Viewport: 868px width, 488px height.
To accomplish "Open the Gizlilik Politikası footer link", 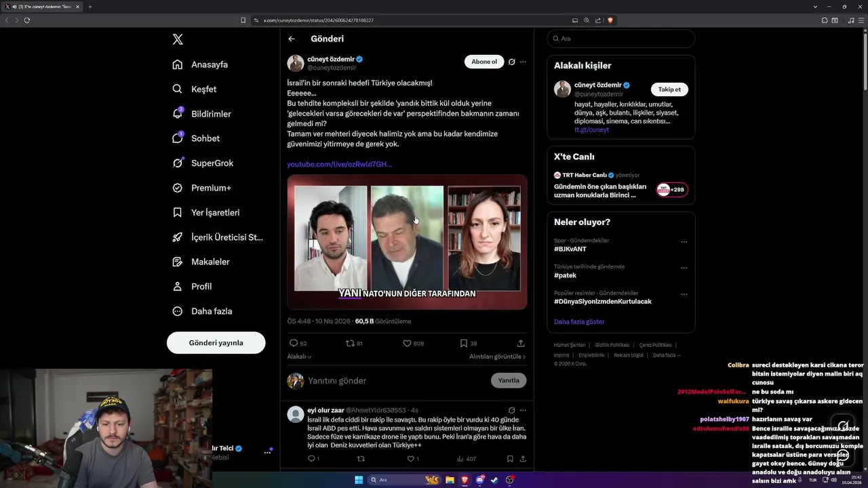I will click(x=612, y=345).
